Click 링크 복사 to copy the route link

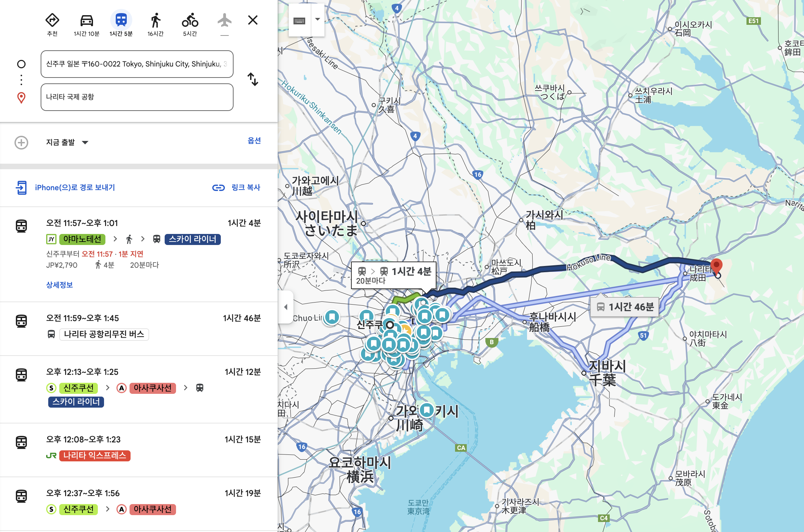pyautogui.click(x=245, y=187)
